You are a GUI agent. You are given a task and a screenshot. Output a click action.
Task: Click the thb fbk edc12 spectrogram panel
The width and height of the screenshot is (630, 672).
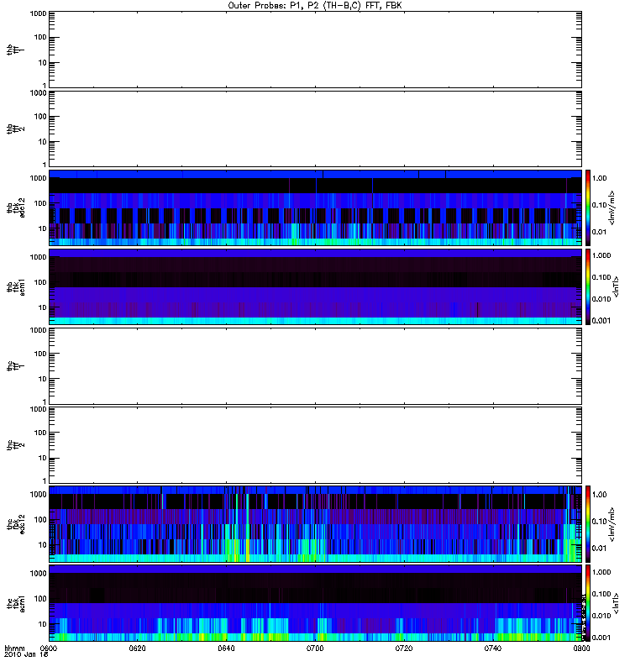[x=315, y=207]
